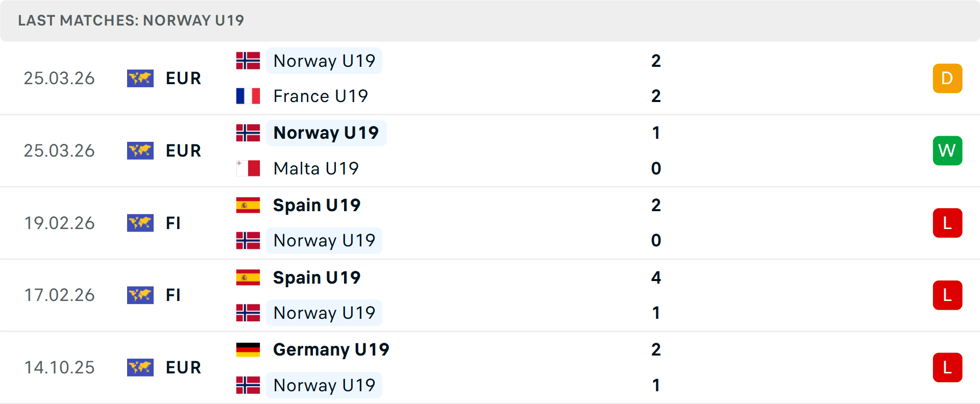980x404 pixels.
Task: Click the Germany flag icon
Action: click(x=248, y=349)
